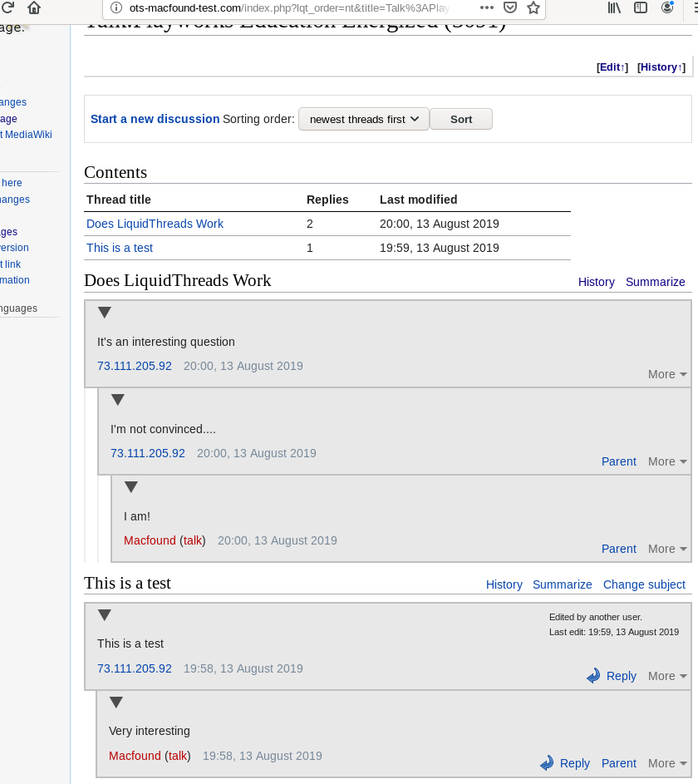Click the browser address bar URL
698x784 pixels.
point(291,8)
